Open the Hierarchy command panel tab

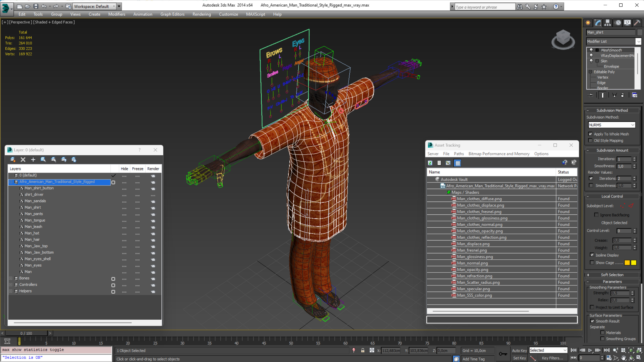click(607, 23)
